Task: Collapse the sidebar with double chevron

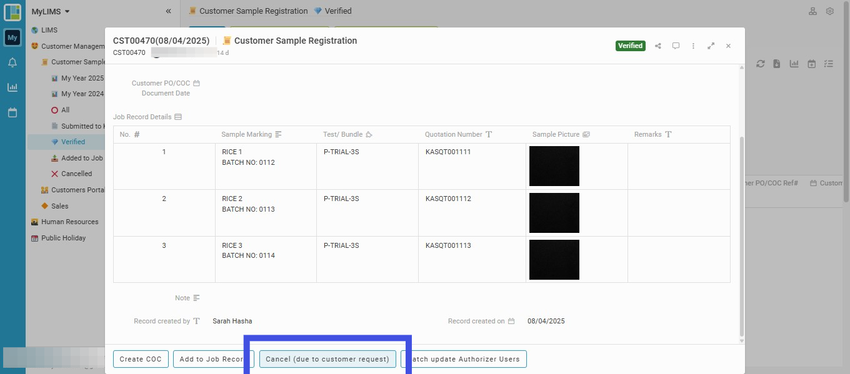Action: pos(168,11)
